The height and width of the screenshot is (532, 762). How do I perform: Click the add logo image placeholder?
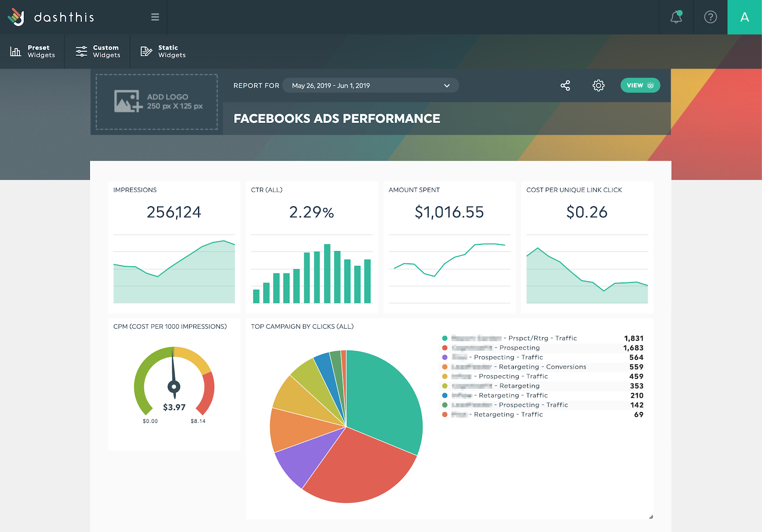click(x=157, y=102)
